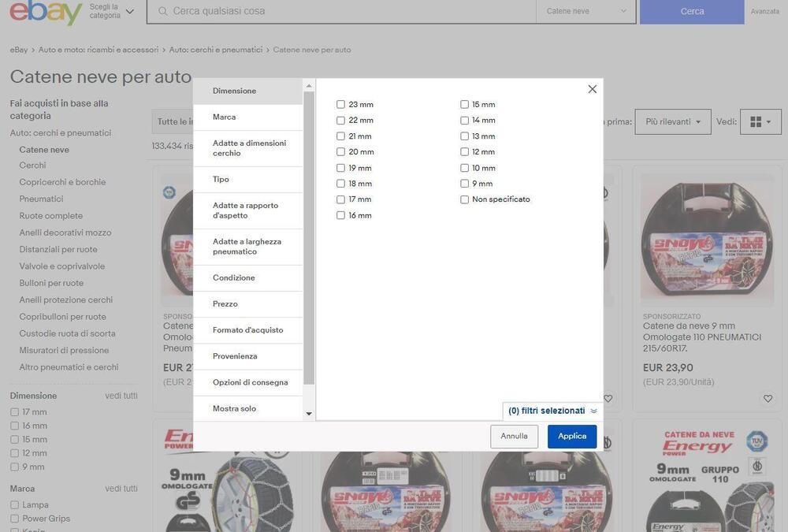Viewport: 788px width, 532px height.
Task: Expand the filtri selezionati chevron
Action: [593, 411]
